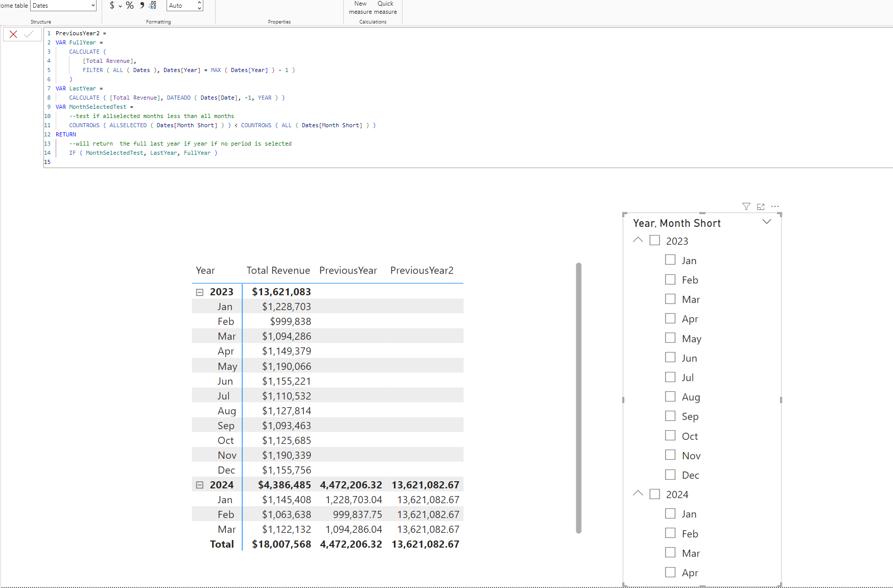The image size is (893, 588).
Task: Apply currency format with the dollar icon
Action: tap(112, 5)
